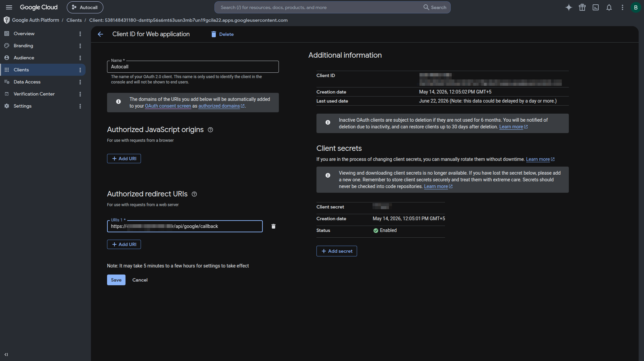Cancel the client edits
The image size is (644, 361).
pos(140,280)
